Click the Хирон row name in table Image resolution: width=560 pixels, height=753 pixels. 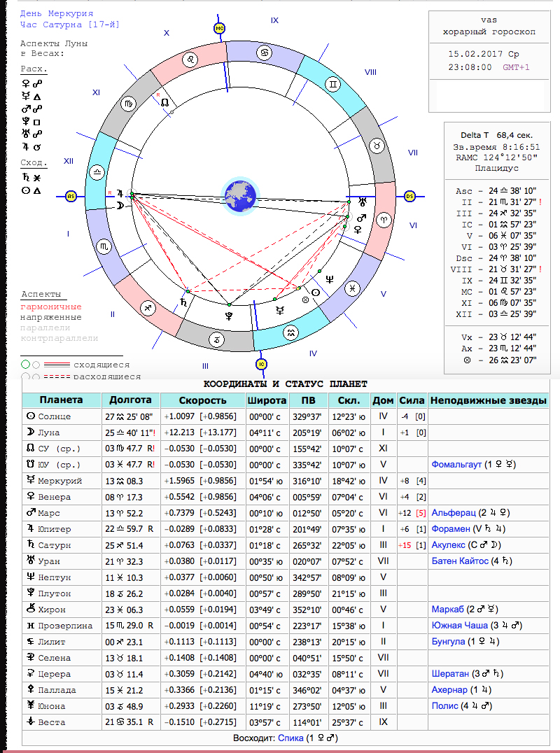(x=52, y=610)
